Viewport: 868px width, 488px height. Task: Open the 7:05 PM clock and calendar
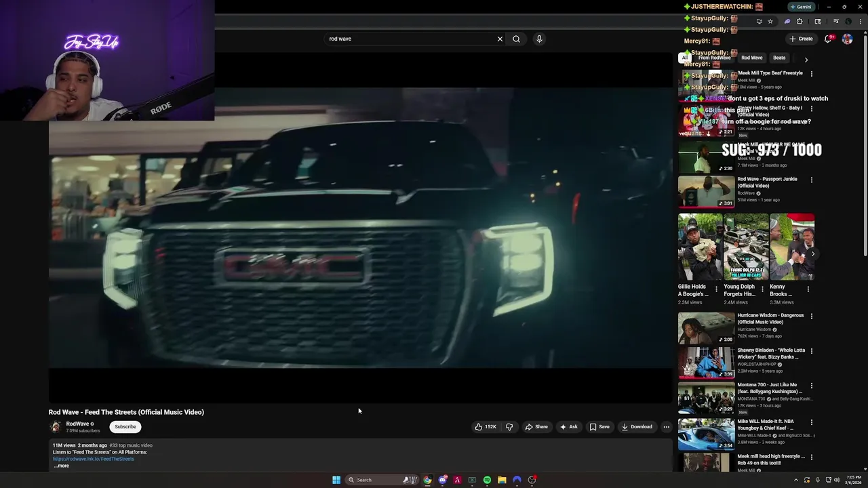[x=853, y=480]
